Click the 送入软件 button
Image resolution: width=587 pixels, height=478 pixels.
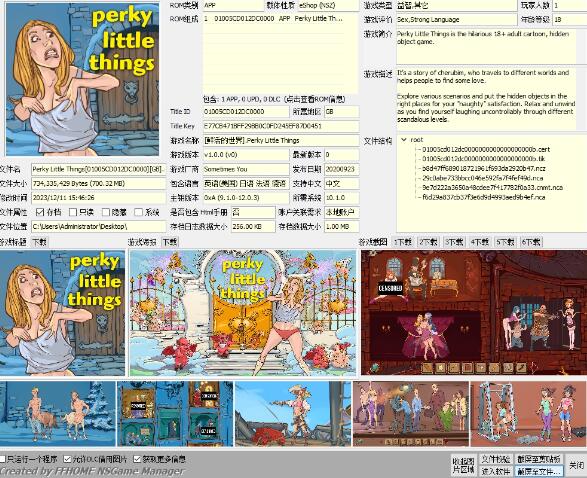tap(496, 471)
